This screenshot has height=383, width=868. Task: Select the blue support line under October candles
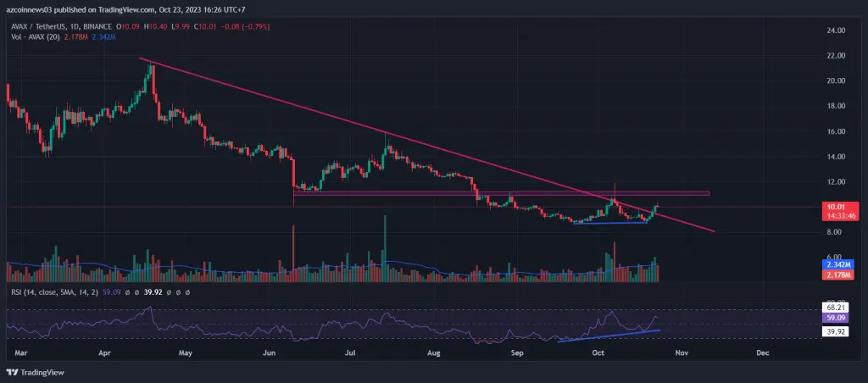[x=610, y=224]
